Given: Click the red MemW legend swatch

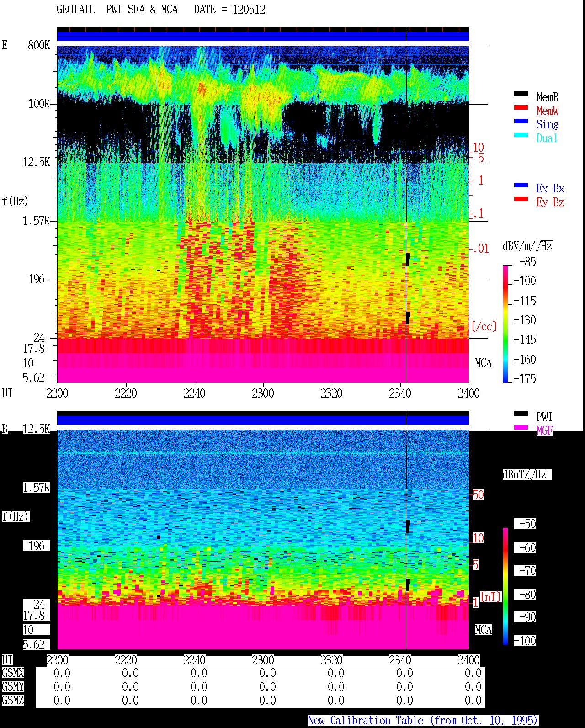Looking at the screenshot, I should (x=521, y=108).
